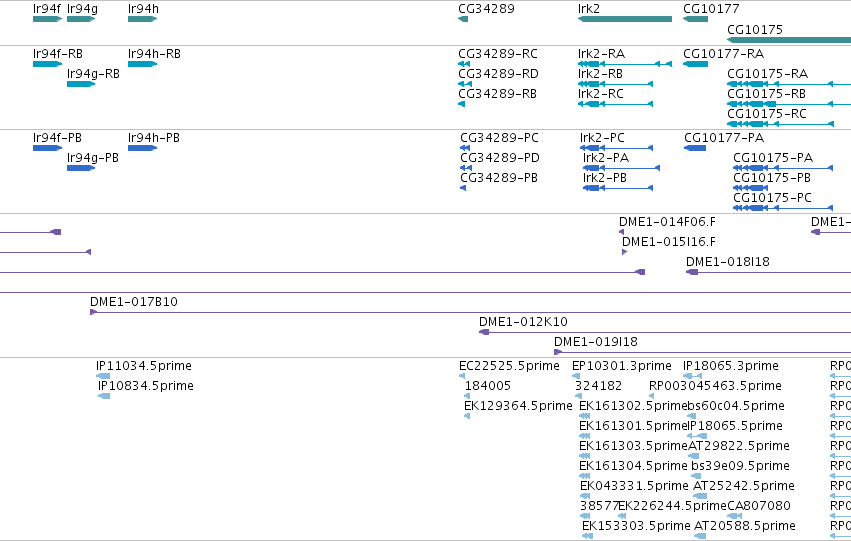Select the EK043331.5prime EST label

coord(634,487)
